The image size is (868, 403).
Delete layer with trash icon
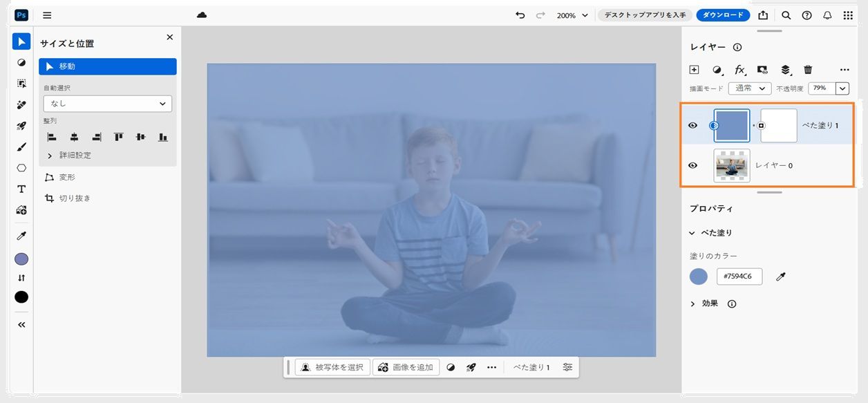[x=808, y=70]
